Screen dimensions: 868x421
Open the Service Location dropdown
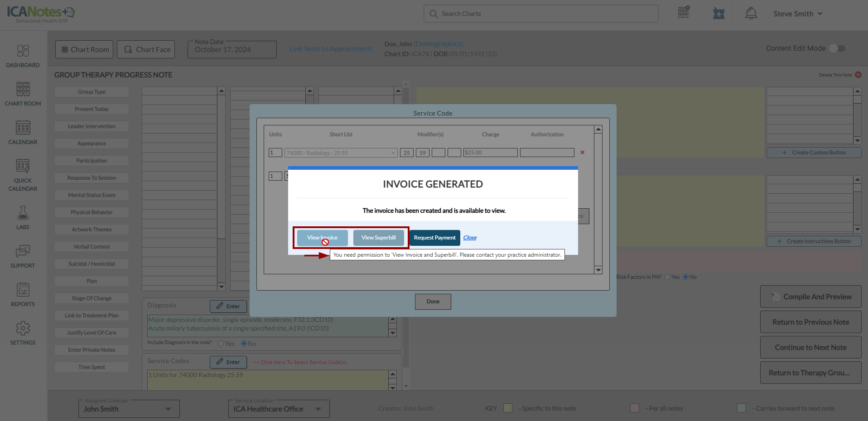coord(318,409)
